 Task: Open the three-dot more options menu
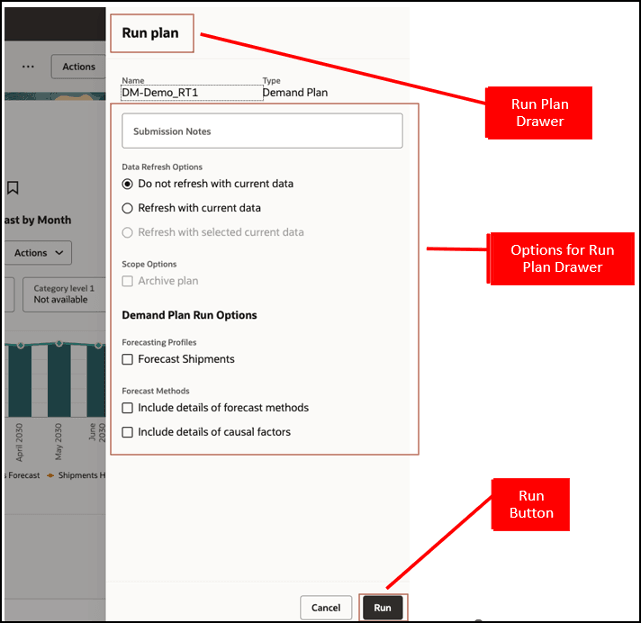[28, 66]
